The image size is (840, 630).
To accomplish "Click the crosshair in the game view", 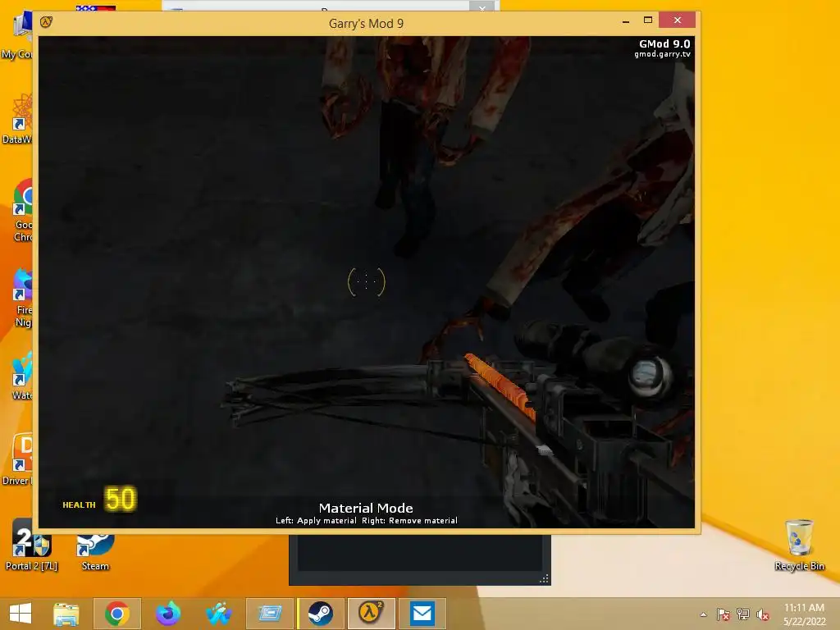I will point(367,282).
